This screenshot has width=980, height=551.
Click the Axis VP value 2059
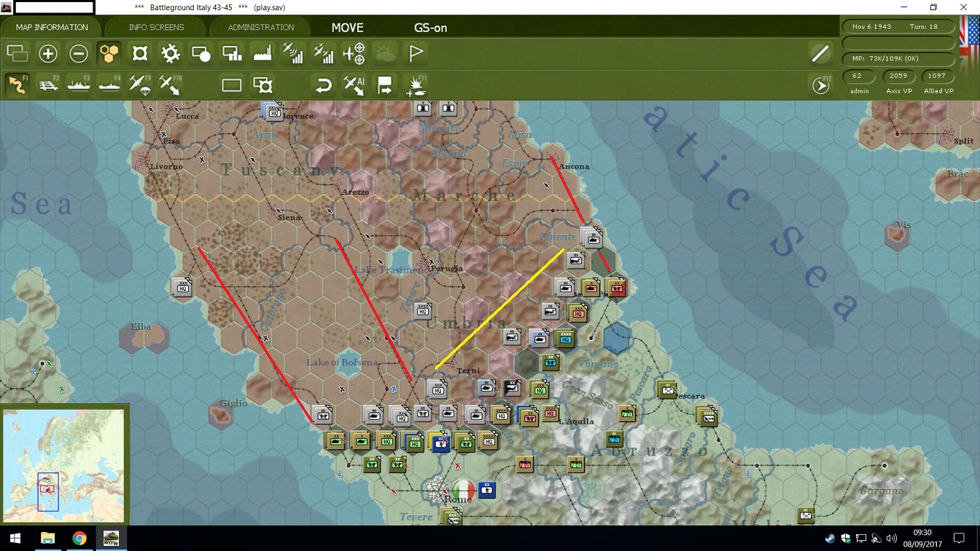click(898, 76)
